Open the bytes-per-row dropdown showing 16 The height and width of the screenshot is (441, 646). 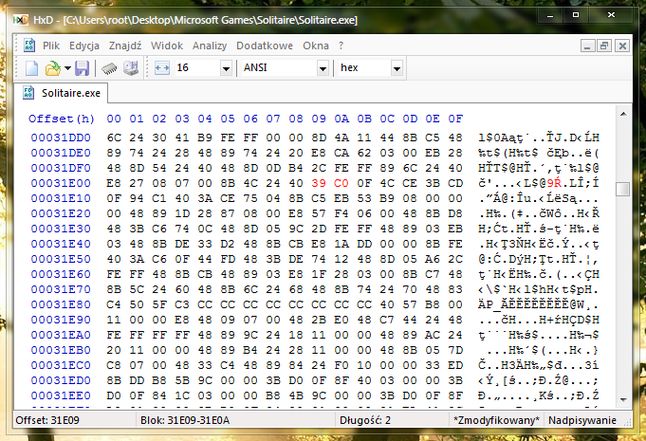click(226, 68)
